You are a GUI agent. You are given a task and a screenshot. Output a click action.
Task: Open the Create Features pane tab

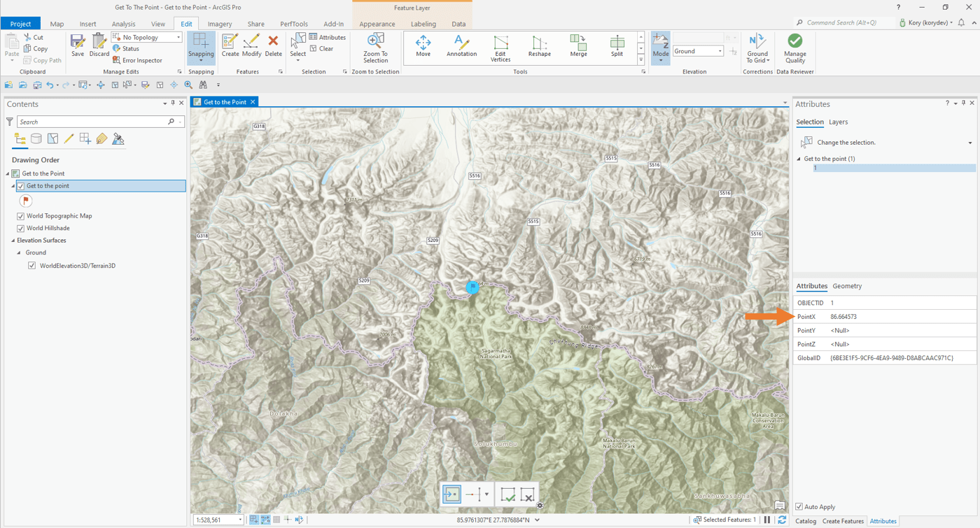843,521
